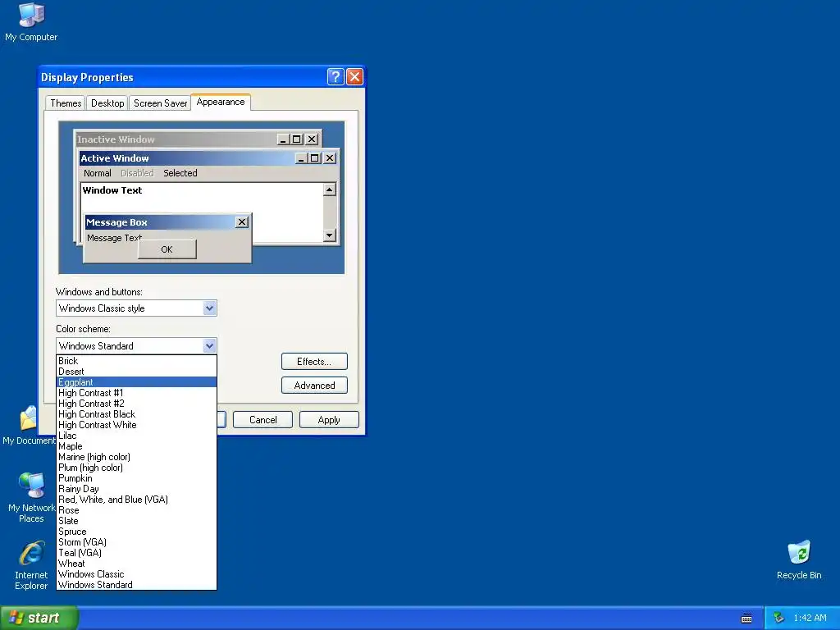Open My Documents desktop icon
Viewport: 840px width, 630px height.
(x=28, y=426)
